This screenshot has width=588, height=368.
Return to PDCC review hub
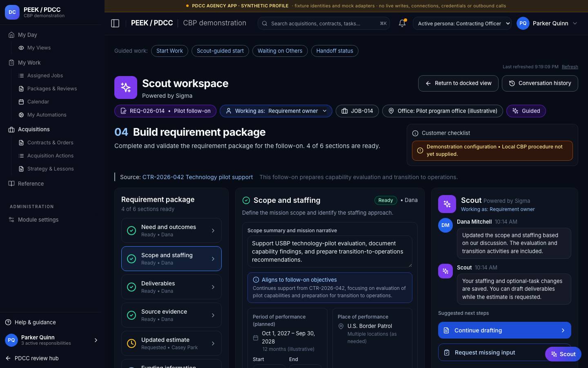pyautogui.click(x=32, y=359)
